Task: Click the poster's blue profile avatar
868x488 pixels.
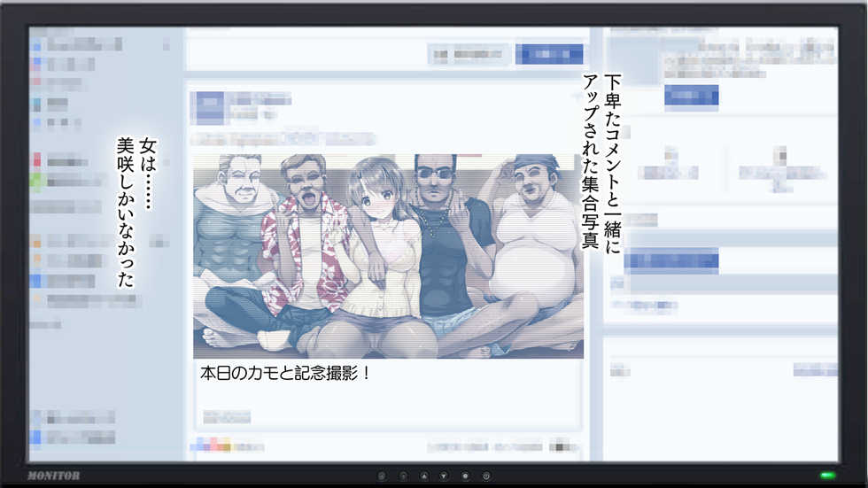Action: tap(209, 106)
